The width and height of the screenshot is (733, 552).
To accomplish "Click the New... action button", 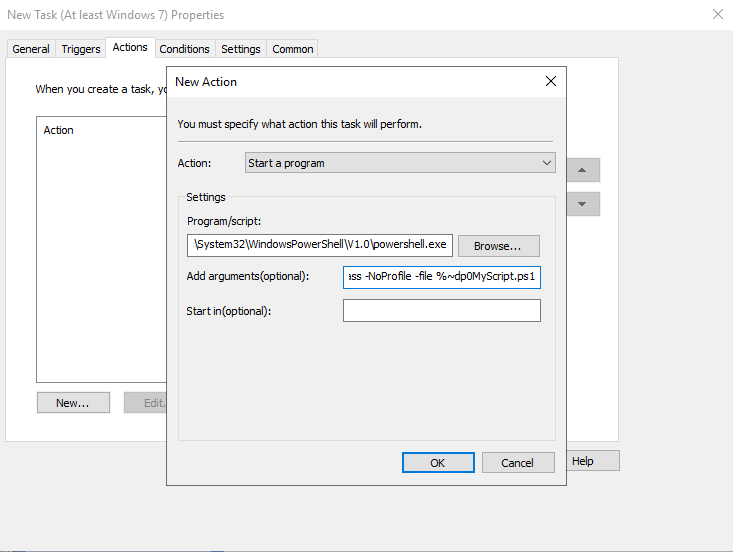I will click(x=73, y=402).
